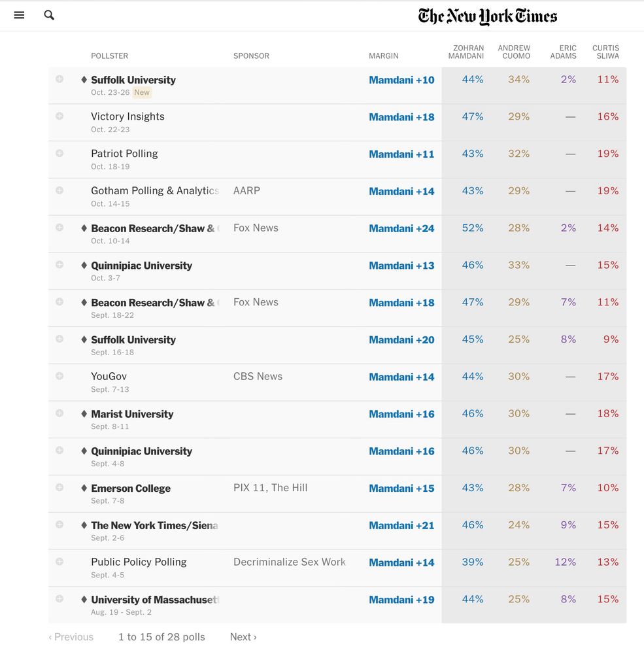Click the Margin column header
The image size is (644, 654).
(x=383, y=56)
